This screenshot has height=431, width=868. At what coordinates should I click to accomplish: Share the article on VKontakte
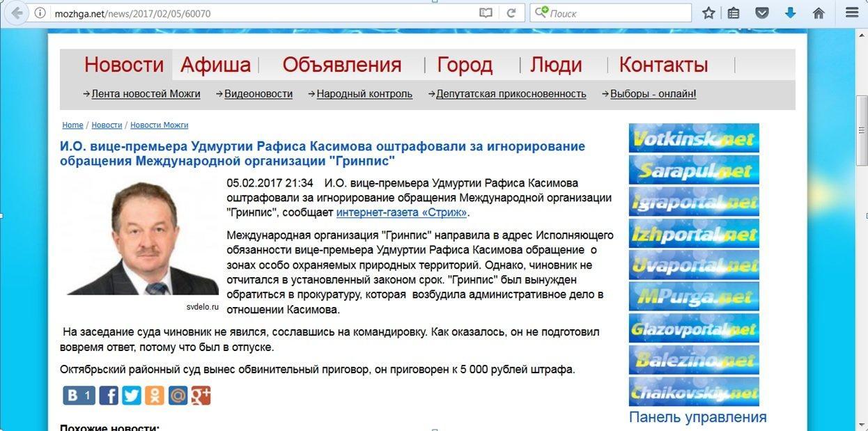(x=79, y=395)
